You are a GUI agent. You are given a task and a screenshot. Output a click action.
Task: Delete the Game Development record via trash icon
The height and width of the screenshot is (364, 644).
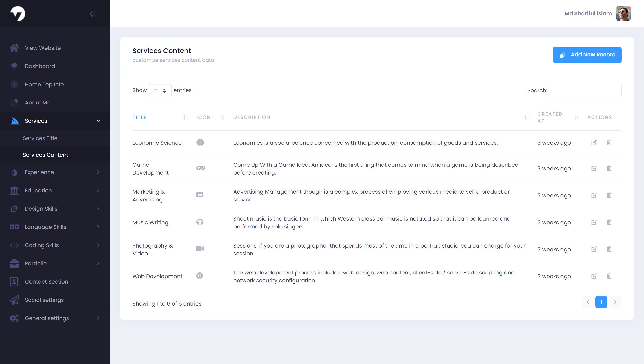(609, 168)
